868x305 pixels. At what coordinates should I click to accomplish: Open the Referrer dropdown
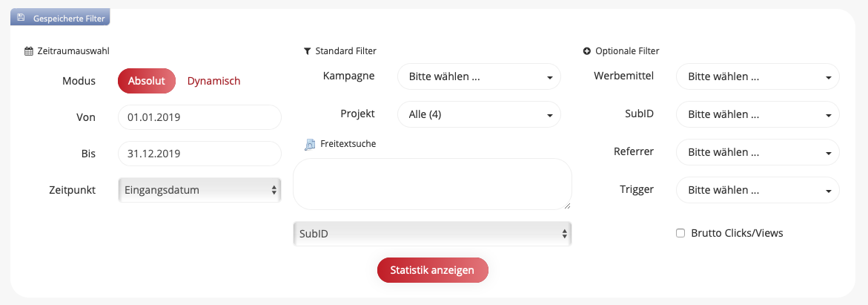point(758,152)
